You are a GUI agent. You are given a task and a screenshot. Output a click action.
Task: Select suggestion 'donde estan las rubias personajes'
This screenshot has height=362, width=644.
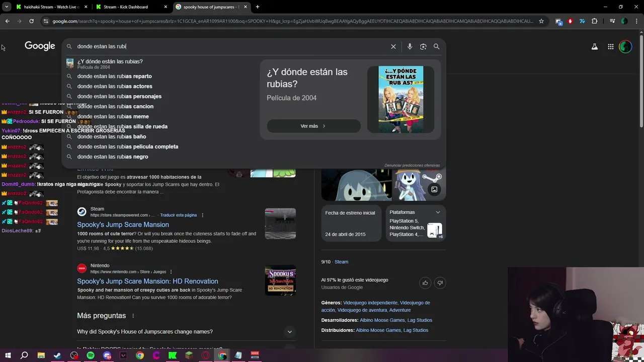coord(161,97)
